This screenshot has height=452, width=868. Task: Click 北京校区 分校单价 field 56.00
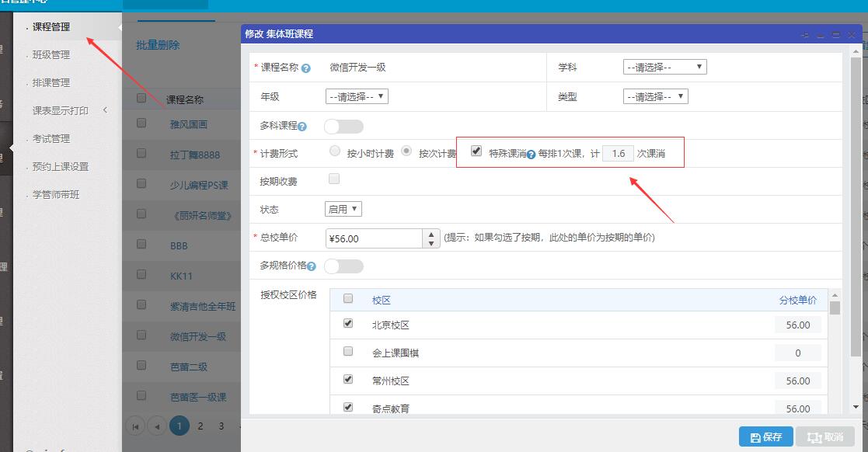click(798, 325)
